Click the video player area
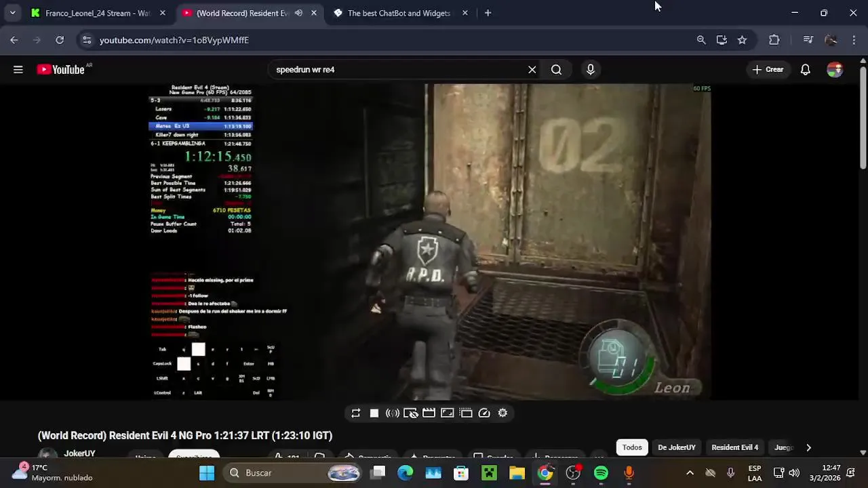The width and height of the screenshot is (868, 488). click(429, 242)
